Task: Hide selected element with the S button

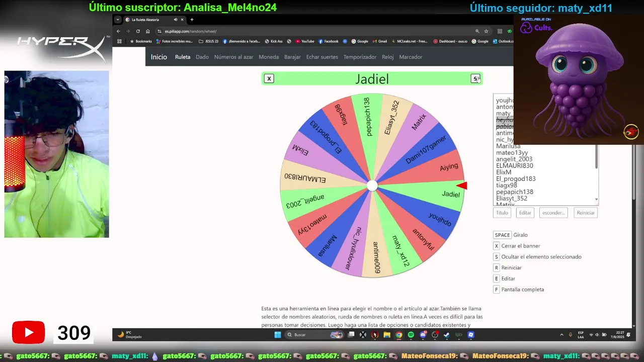Action: 475,78
